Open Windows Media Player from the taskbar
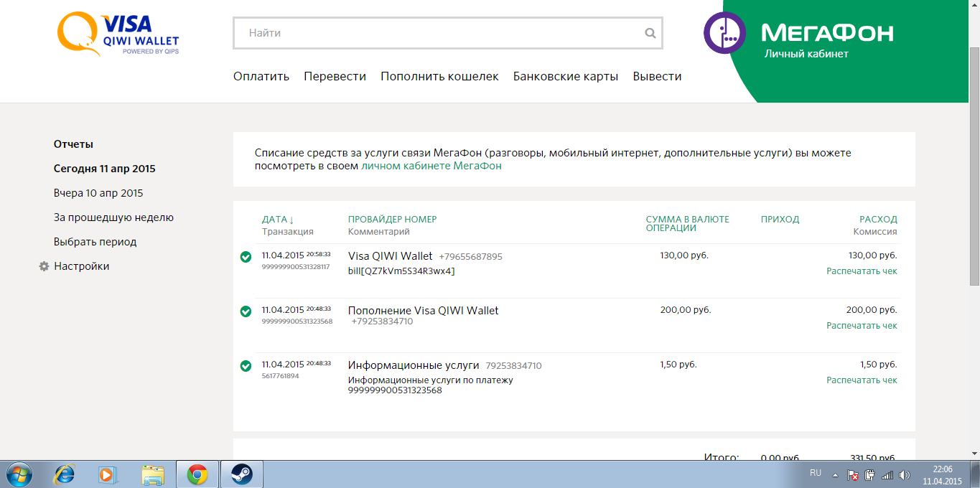This screenshot has width=980, height=488. point(107,474)
